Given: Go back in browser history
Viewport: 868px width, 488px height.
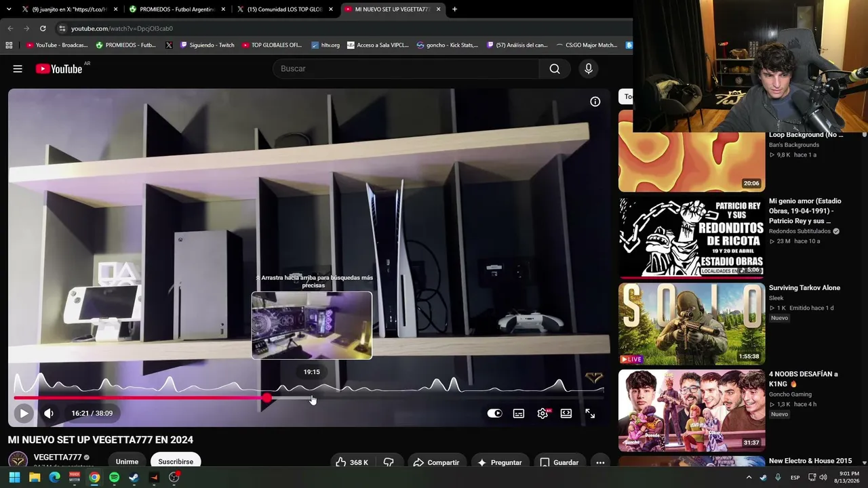Looking at the screenshot, I should pyautogui.click(x=10, y=28).
